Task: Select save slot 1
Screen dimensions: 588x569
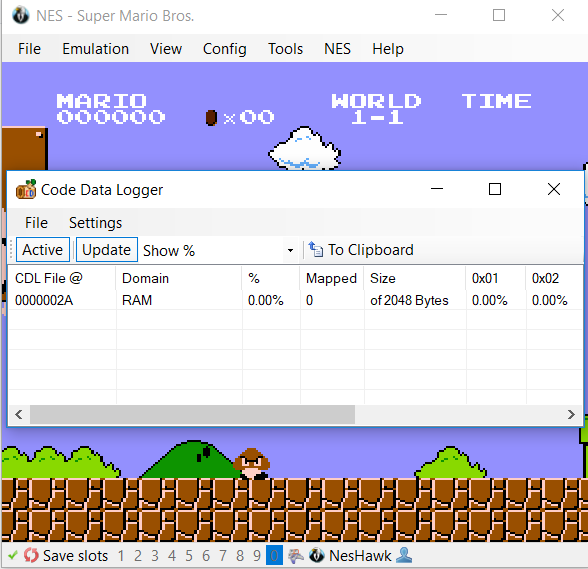Action: (x=121, y=555)
